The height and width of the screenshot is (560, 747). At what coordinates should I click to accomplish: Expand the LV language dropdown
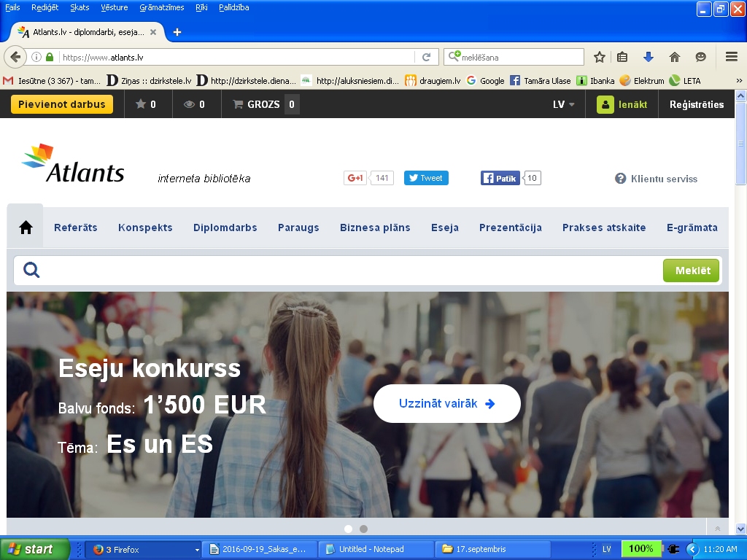click(563, 104)
